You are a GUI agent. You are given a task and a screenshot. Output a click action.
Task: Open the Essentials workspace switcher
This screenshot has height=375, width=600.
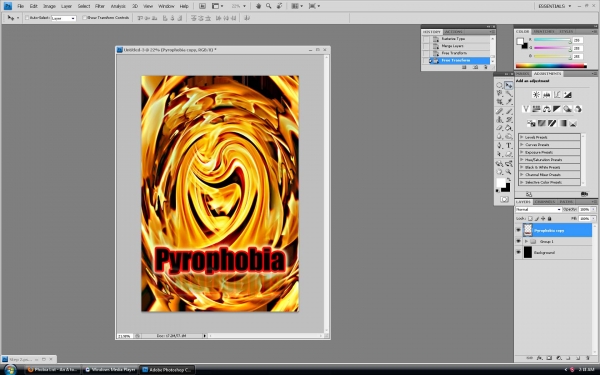pos(554,6)
